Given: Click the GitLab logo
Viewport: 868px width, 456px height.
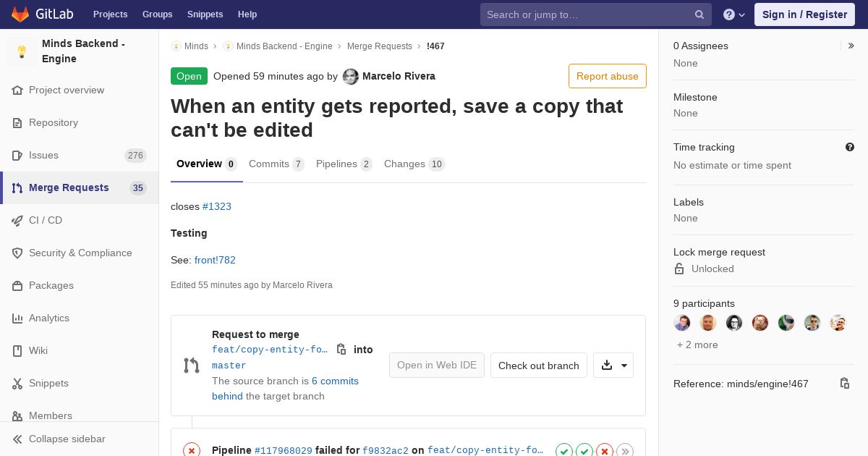Looking at the screenshot, I should [x=41, y=14].
